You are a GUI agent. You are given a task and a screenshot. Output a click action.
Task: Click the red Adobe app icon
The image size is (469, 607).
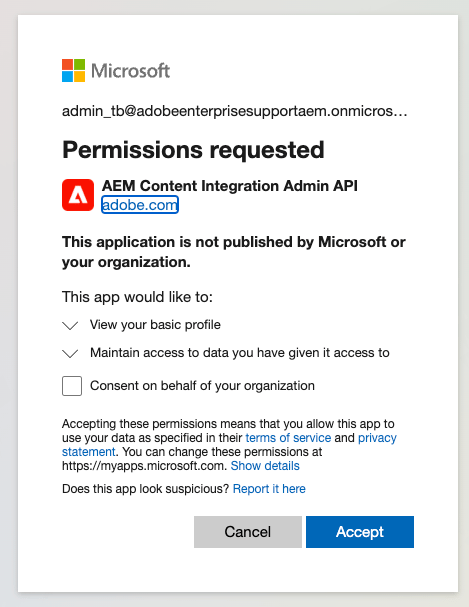click(x=78, y=195)
